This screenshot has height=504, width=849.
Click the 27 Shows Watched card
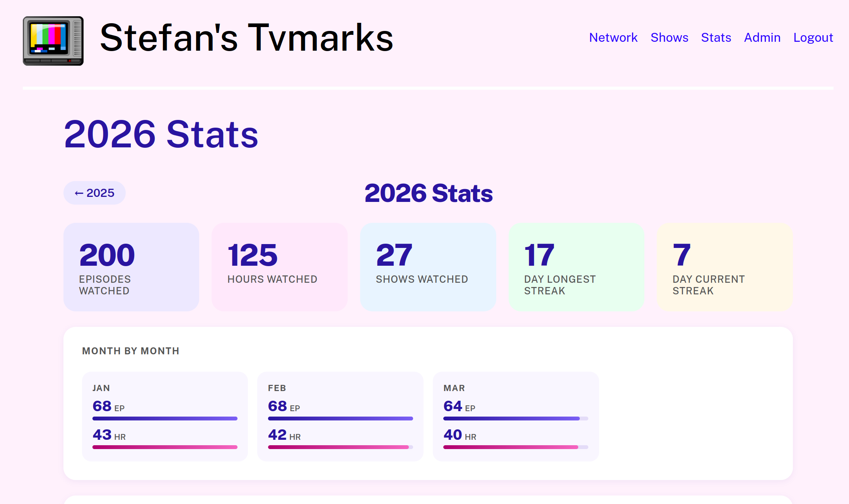[x=428, y=267]
